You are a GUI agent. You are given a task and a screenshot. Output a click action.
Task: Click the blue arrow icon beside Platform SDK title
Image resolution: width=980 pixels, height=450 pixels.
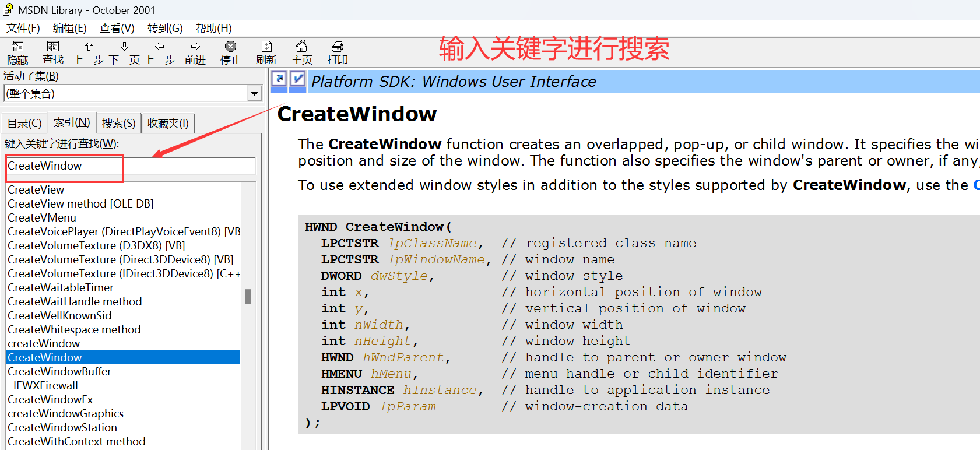pos(279,78)
